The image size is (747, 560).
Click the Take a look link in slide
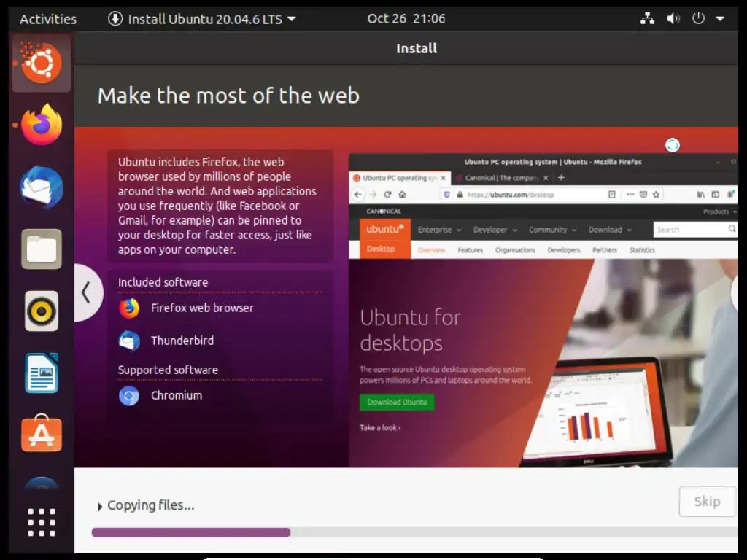coord(379,427)
